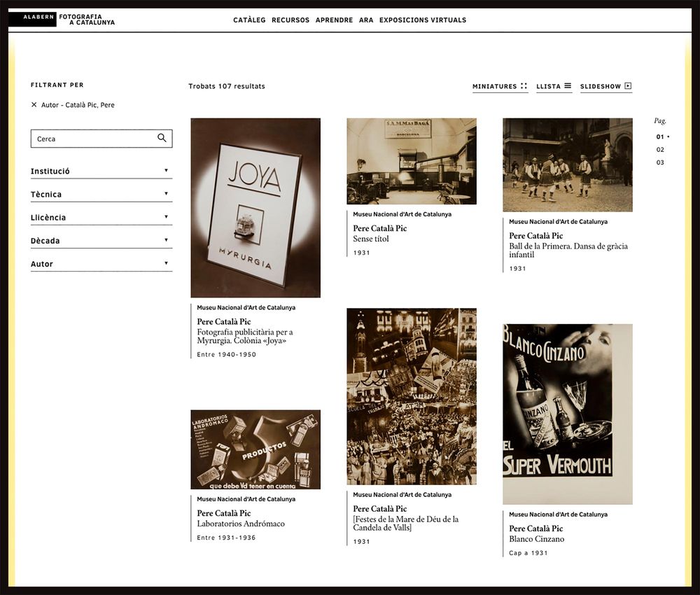Click Pere Català Pic above Laboratorios Andrómaco

(x=224, y=513)
